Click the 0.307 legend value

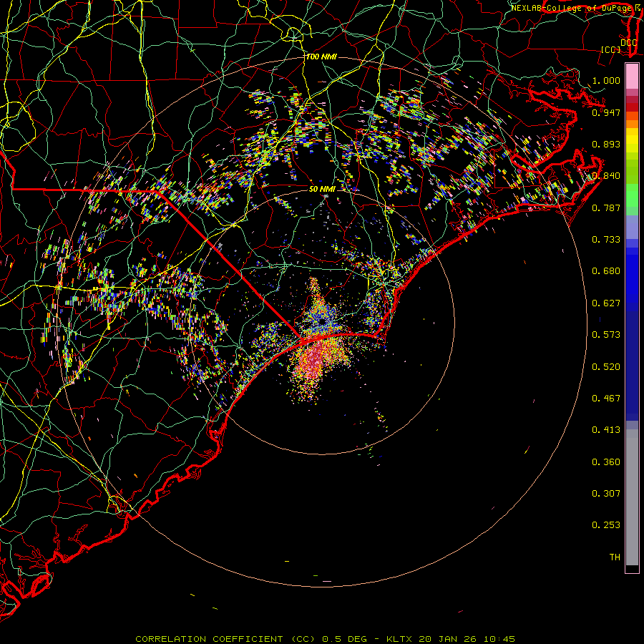(606, 494)
